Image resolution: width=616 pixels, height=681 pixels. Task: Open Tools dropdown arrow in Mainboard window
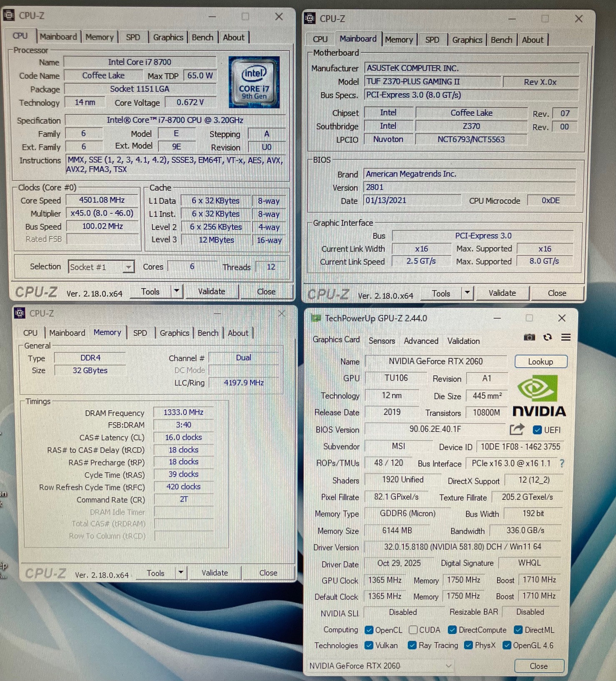click(467, 293)
